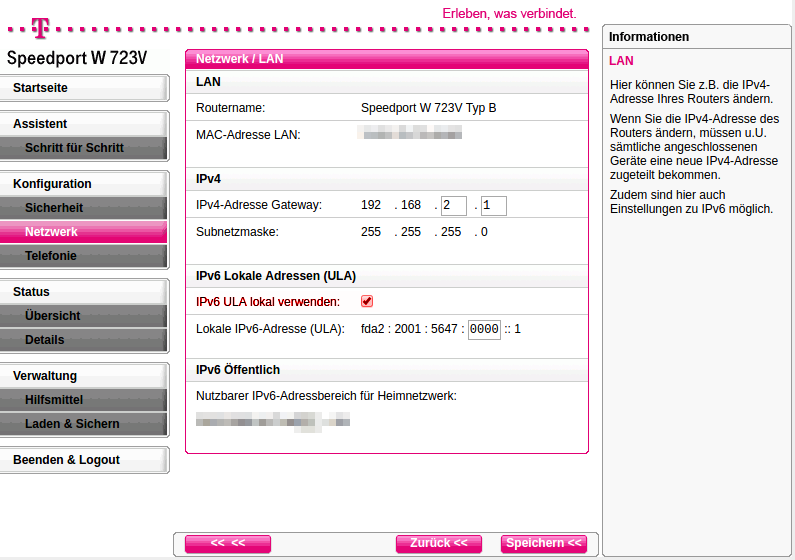Open the Startseite menu item
Viewport: 795px width, 560px height.
click(x=84, y=88)
